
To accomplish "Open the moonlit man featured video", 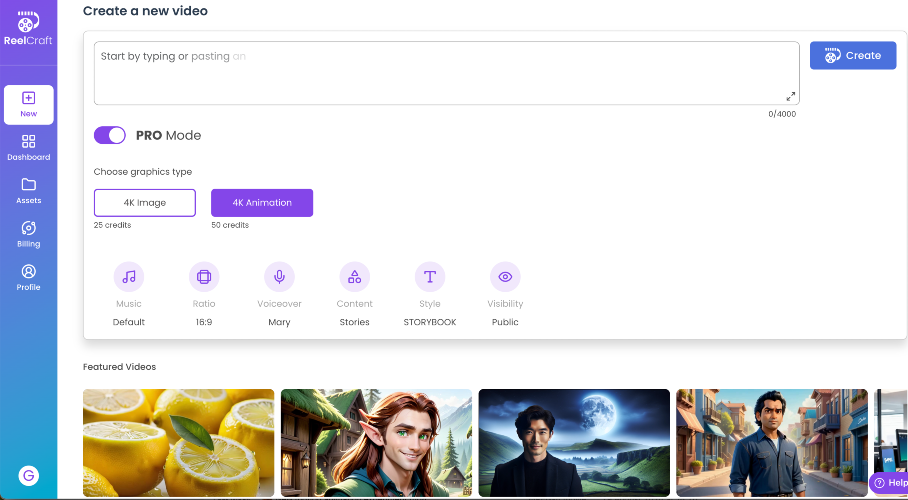I will point(574,443).
